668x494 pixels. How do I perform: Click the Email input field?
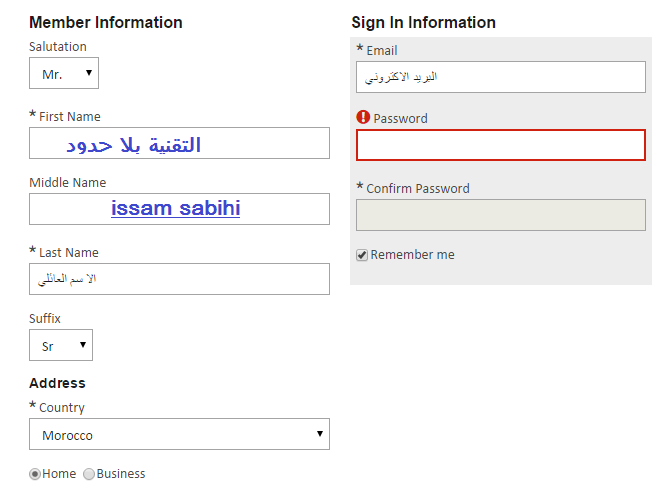coord(501,77)
